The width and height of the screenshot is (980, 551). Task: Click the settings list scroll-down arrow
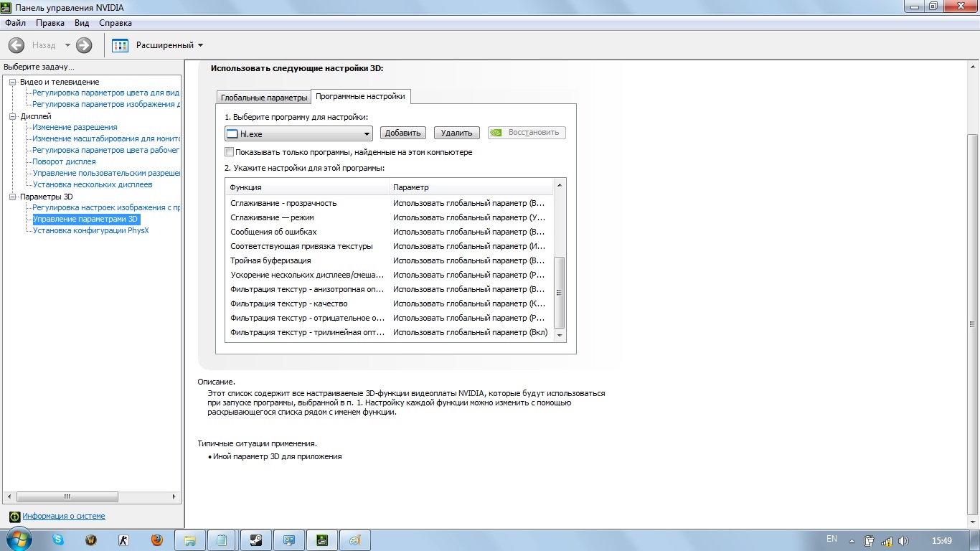tap(560, 336)
